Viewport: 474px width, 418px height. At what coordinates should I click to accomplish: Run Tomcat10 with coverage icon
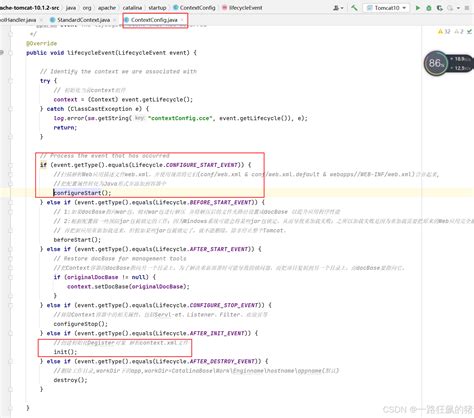[x=440, y=8]
